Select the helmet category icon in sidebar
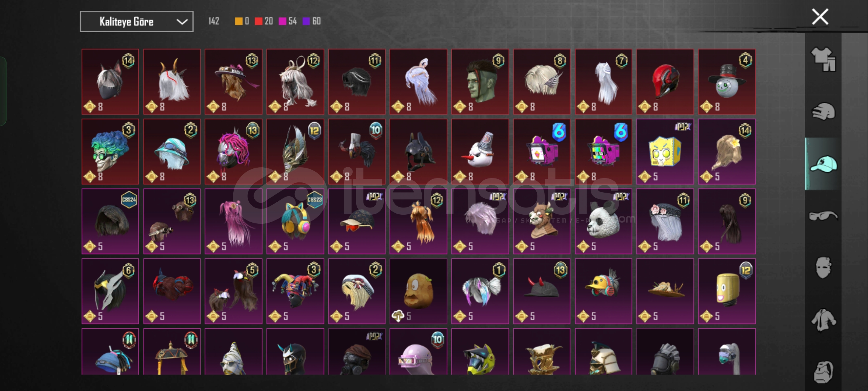This screenshot has width=868, height=391. pyautogui.click(x=823, y=112)
